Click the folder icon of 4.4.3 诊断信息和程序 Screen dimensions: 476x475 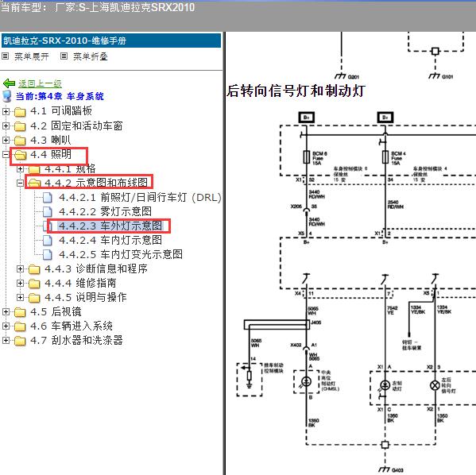pos(34,269)
